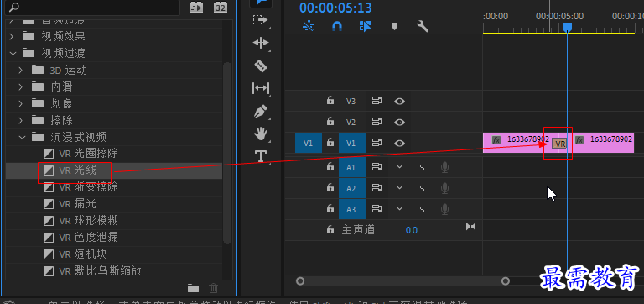
Task: Toggle timeline snap magnet icon
Action: tap(337, 27)
